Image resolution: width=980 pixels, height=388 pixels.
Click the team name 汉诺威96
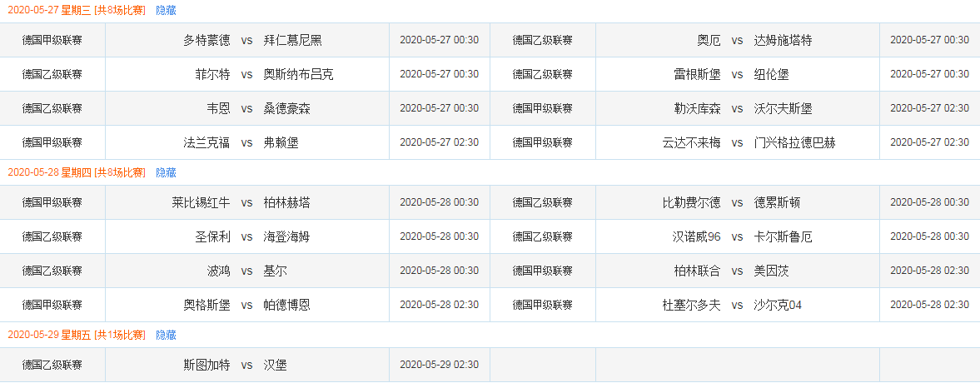[x=696, y=237]
